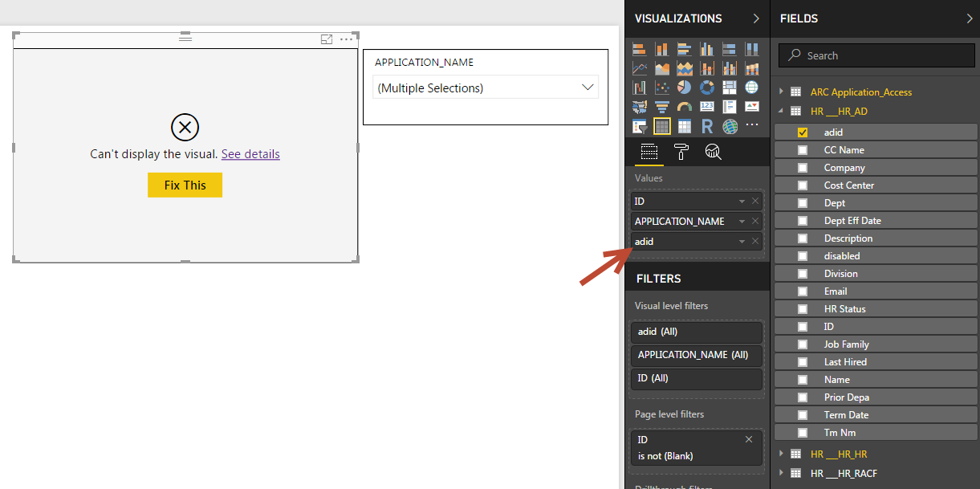Select the ArcGIS map visualization
Screen dimensions: 980x489
[730, 126]
